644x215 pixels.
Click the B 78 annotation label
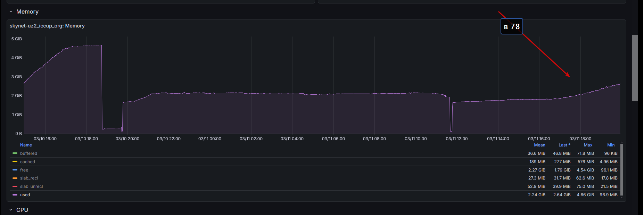(512, 26)
